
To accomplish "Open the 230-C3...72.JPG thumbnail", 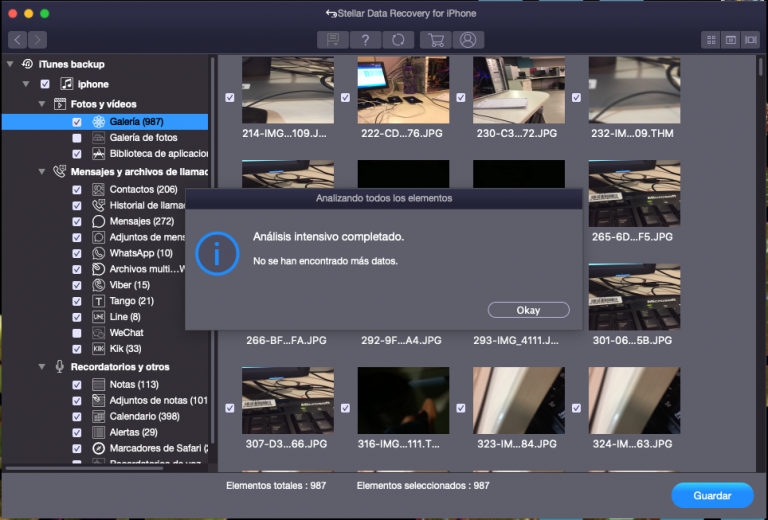I will click(519, 90).
